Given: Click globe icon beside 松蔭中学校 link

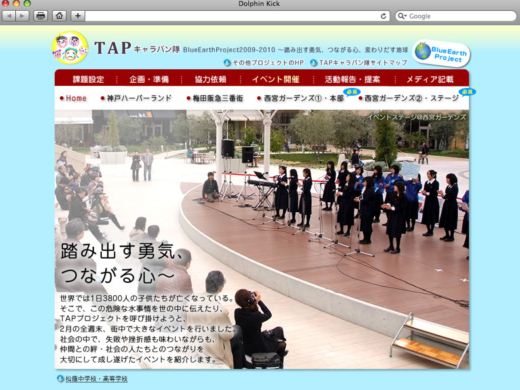Looking at the screenshot, I should [x=60, y=379].
